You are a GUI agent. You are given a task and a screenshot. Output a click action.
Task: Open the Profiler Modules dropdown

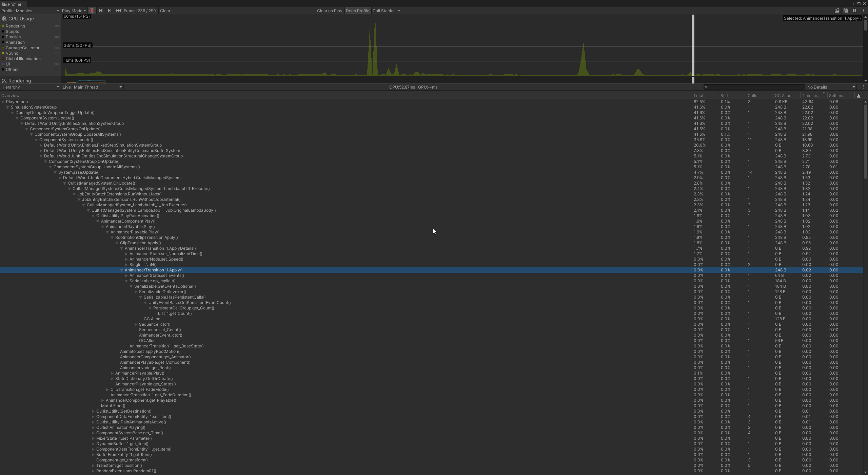30,11
